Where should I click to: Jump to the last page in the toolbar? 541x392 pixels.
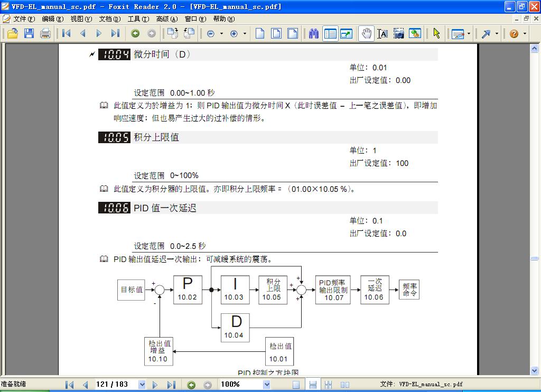tap(115, 34)
